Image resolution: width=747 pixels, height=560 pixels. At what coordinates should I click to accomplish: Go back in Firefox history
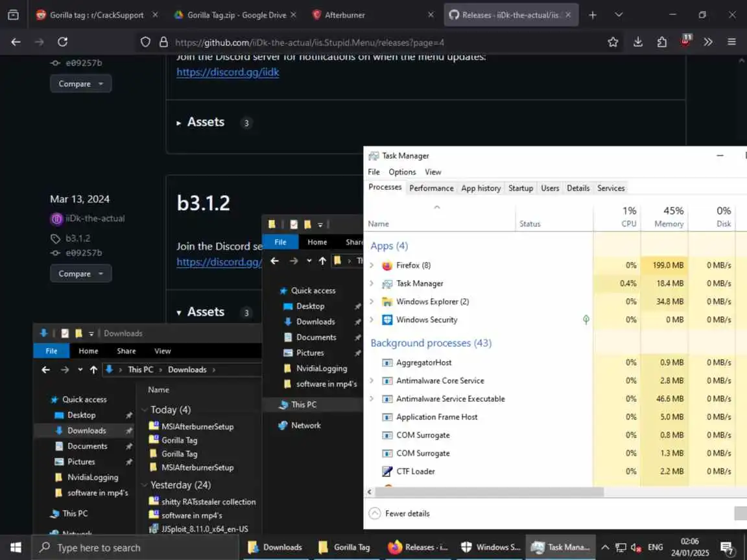click(16, 42)
